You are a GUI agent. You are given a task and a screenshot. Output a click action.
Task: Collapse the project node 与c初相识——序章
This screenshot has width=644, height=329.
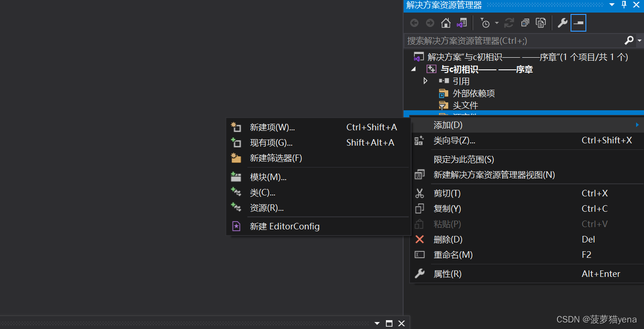[x=413, y=69]
